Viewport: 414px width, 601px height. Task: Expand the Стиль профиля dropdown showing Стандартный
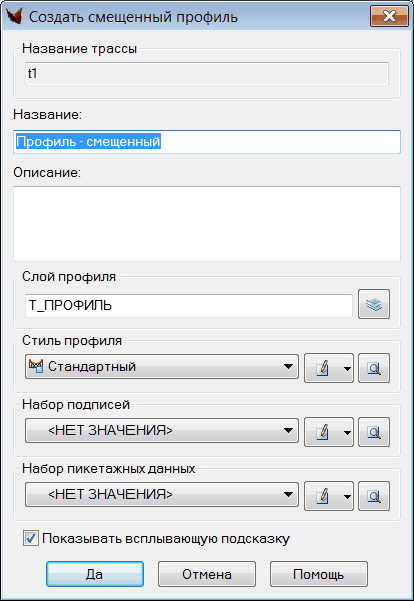click(x=162, y=366)
